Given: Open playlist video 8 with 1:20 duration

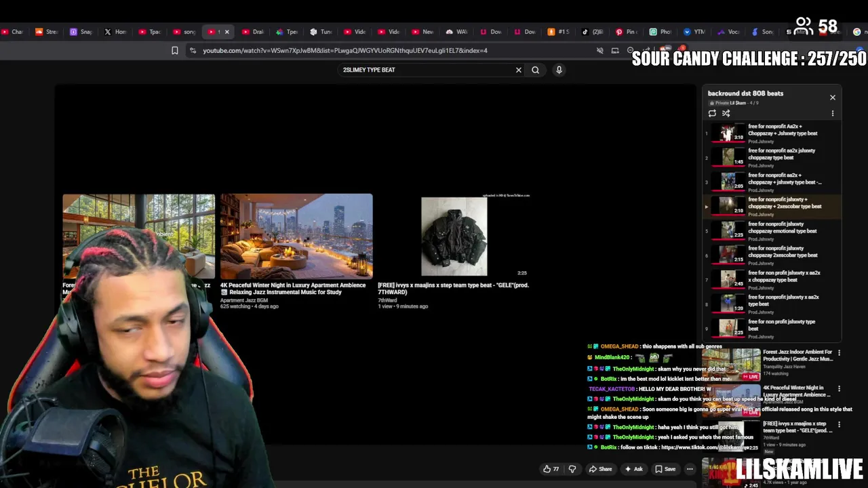Looking at the screenshot, I should click(x=772, y=304).
